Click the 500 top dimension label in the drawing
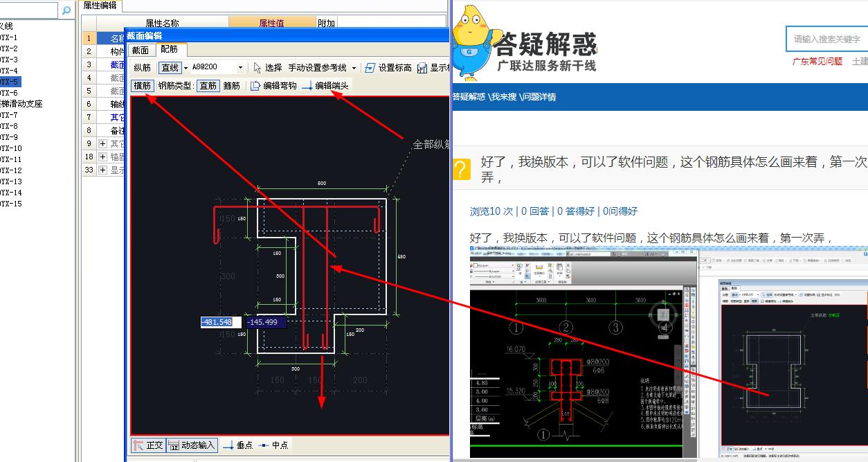The height and width of the screenshot is (462, 868). (322, 184)
